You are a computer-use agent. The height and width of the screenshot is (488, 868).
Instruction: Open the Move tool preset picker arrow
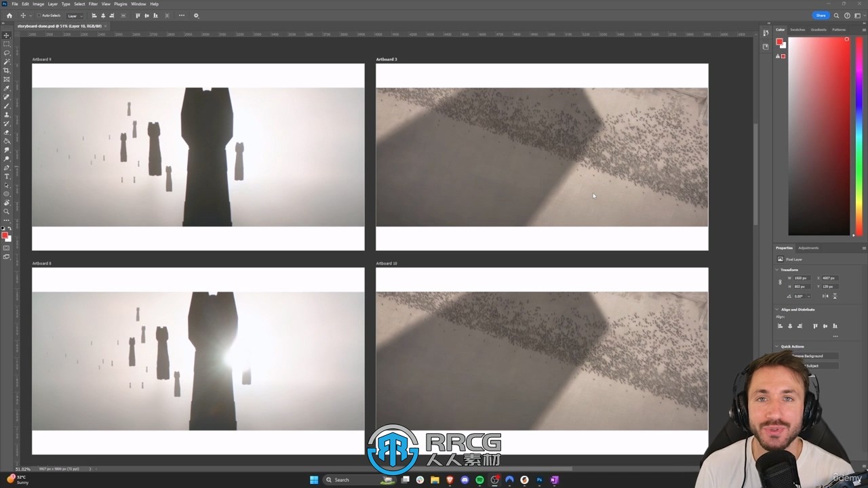point(31,16)
